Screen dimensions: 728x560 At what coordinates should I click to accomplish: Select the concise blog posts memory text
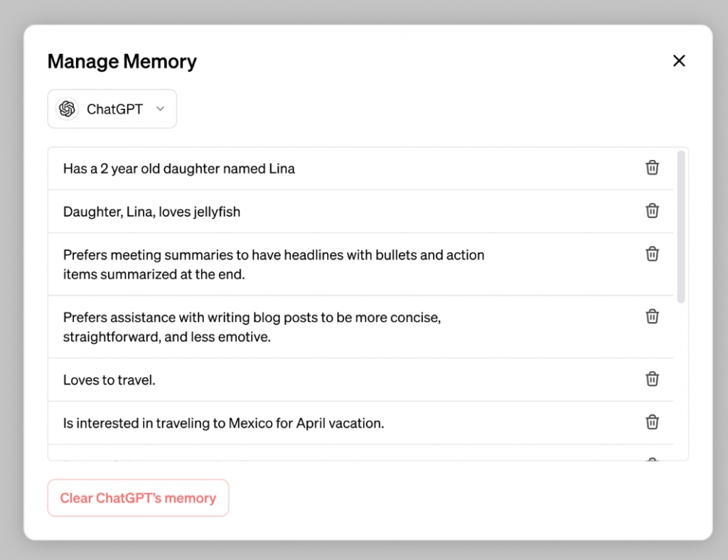click(252, 327)
